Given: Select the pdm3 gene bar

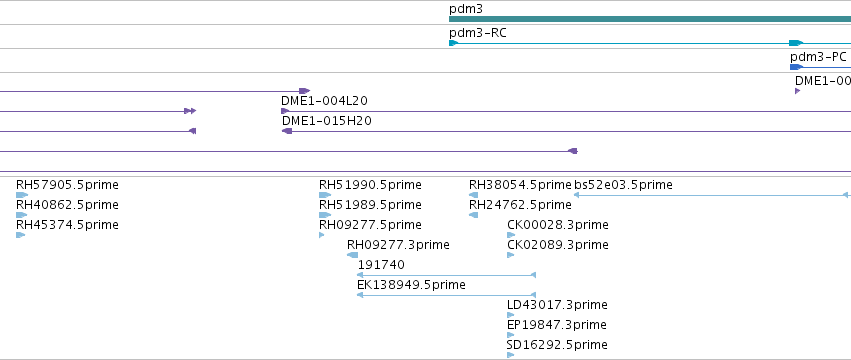Looking at the screenshot, I should (x=650, y=19).
